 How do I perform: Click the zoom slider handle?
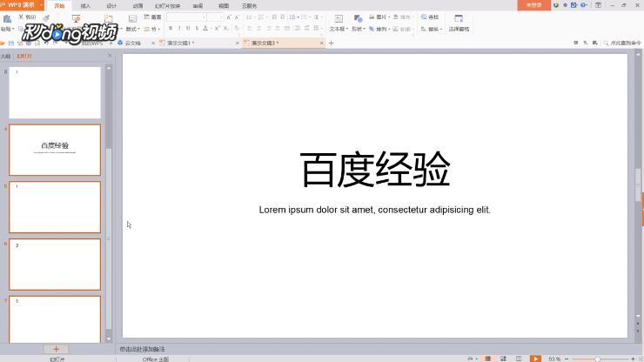coord(597,359)
